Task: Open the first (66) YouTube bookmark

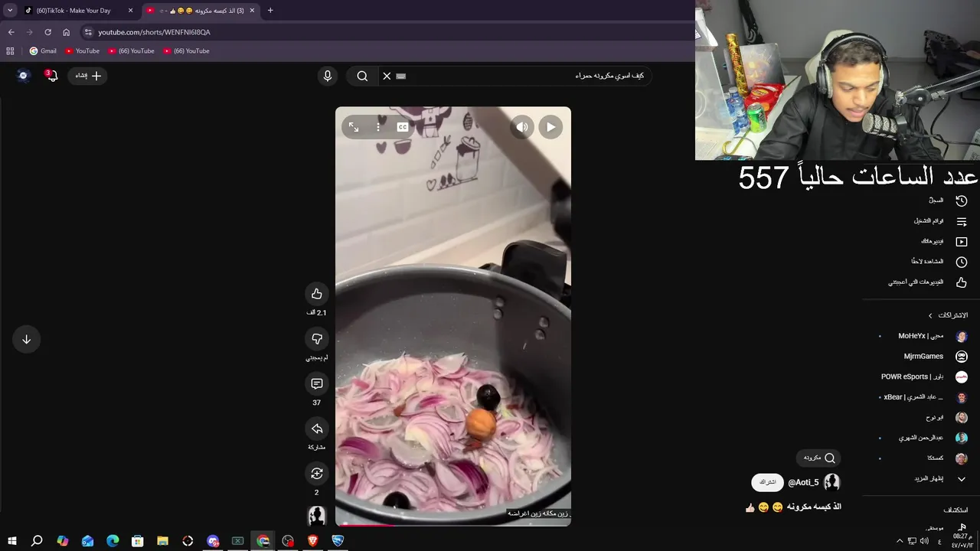Action: [x=131, y=51]
